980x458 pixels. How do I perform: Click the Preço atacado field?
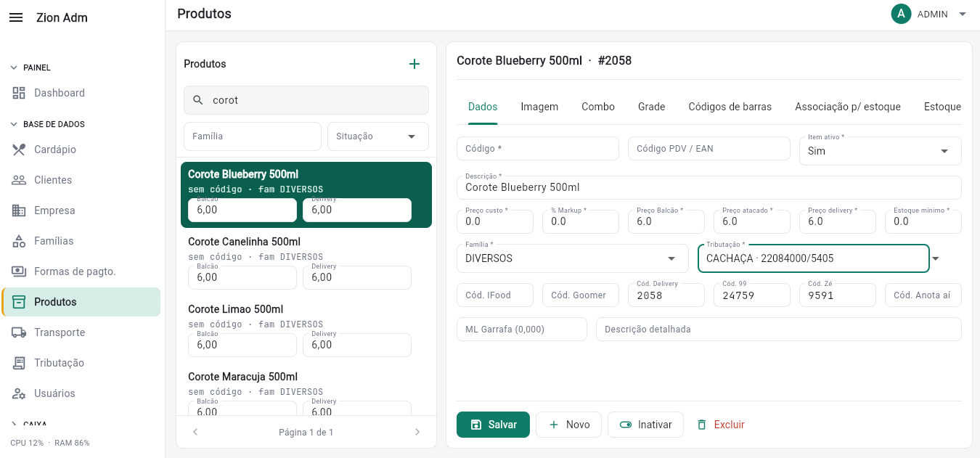[752, 221]
